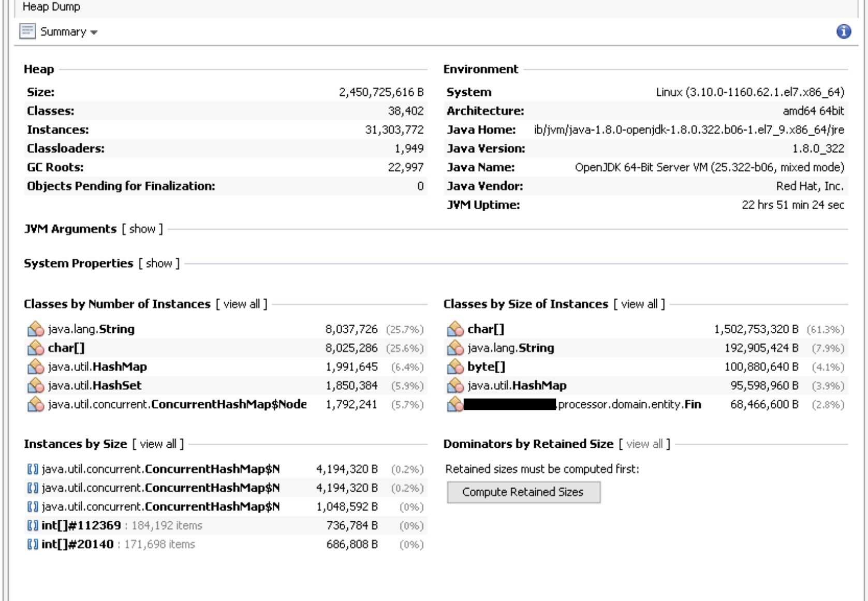Click the byte[] class icon
Image resolution: width=868 pixels, height=601 pixels.
point(455,367)
